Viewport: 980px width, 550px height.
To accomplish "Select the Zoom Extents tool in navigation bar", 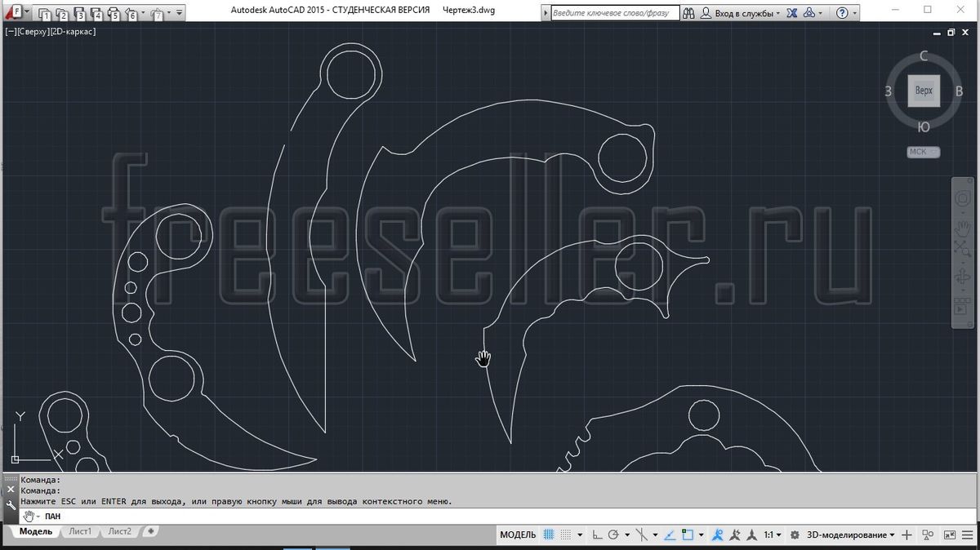I will [x=963, y=249].
